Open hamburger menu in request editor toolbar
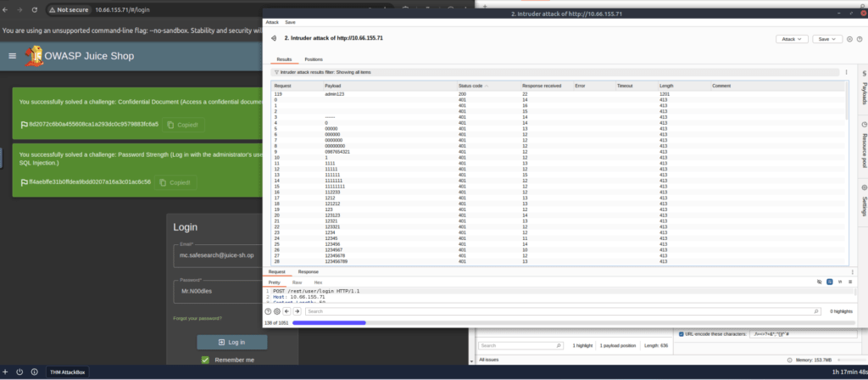 (x=849, y=282)
